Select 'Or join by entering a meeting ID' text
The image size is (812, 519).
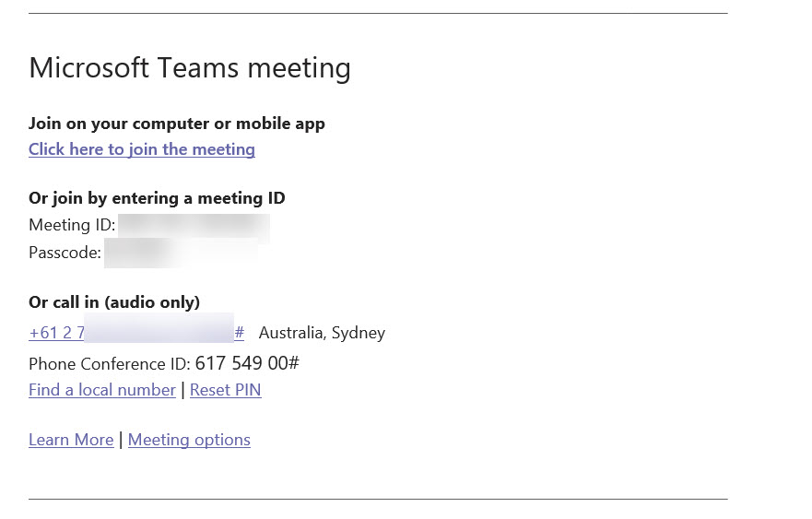click(157, 198)
